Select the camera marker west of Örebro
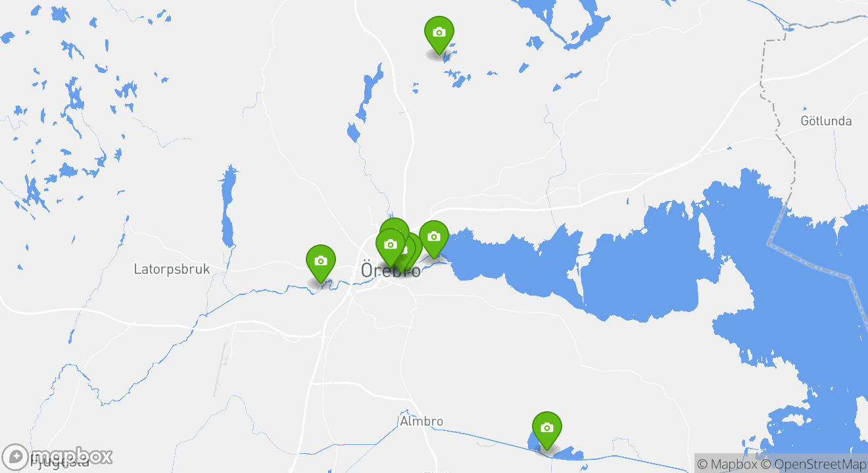Image resolution: width=868 pixels, height=473 pixels. point(321,262)
